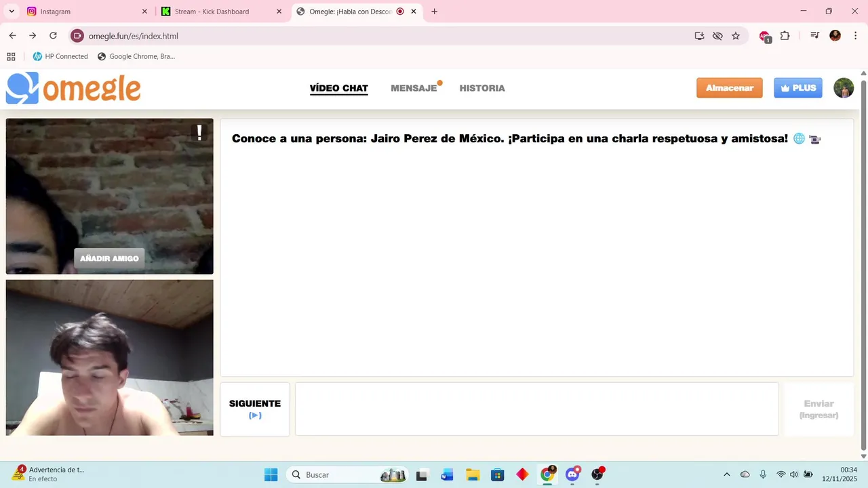Screen dimensions: 868x488
Task: Open Word from the taskbar
Action: 447,474
